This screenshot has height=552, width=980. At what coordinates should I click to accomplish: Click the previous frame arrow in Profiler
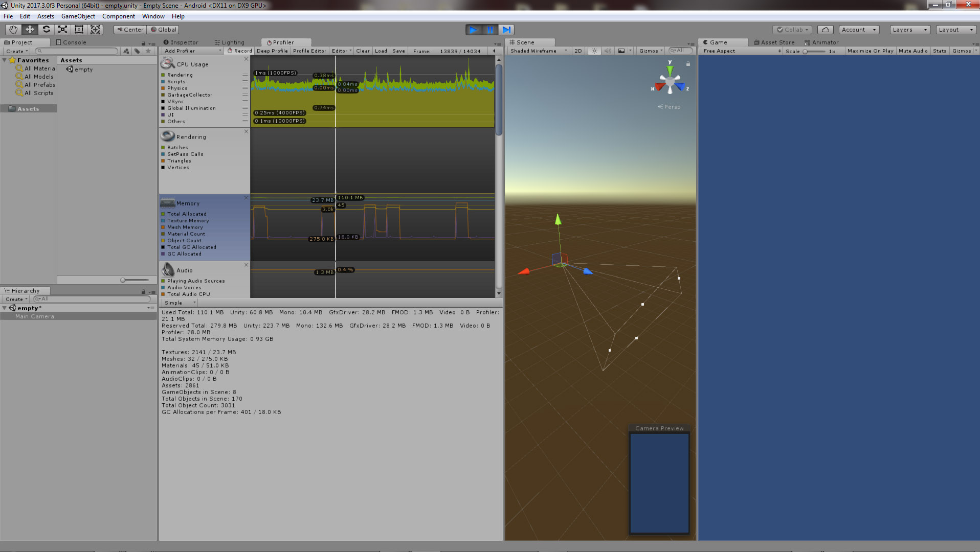(494, 51)
